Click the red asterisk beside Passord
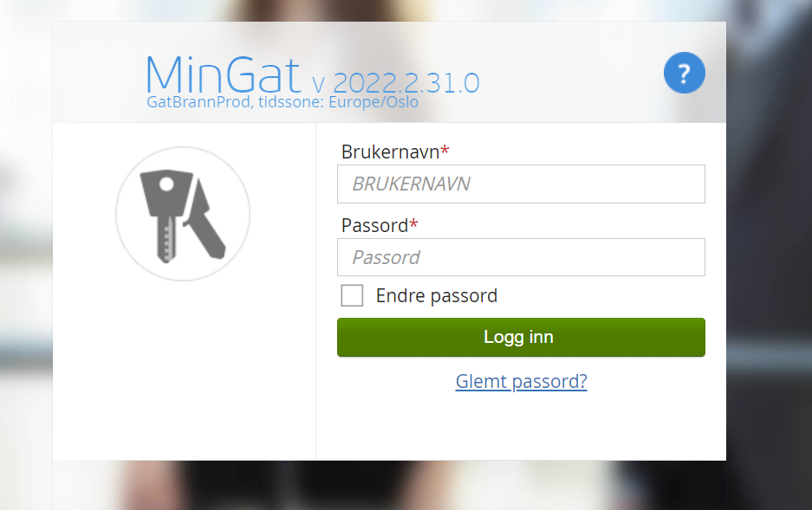The height and width of the screenshot is (510, 812). tap(413, 223)
